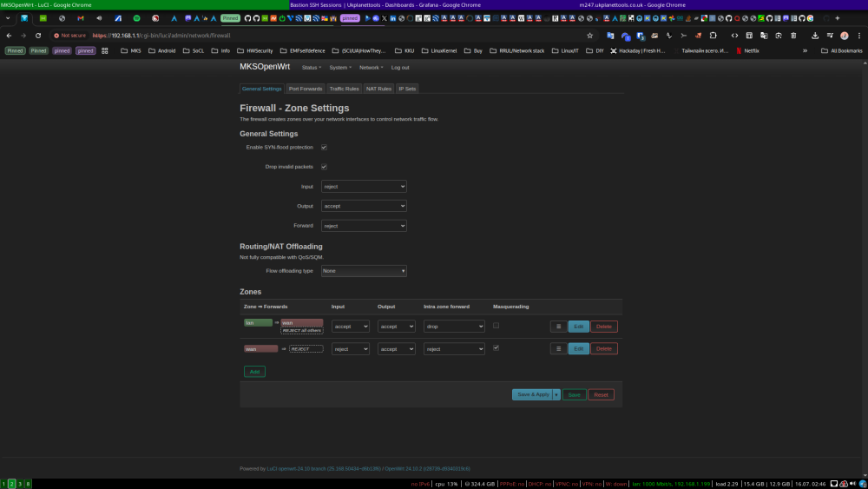Click the browser back arrow

(9, 36)
